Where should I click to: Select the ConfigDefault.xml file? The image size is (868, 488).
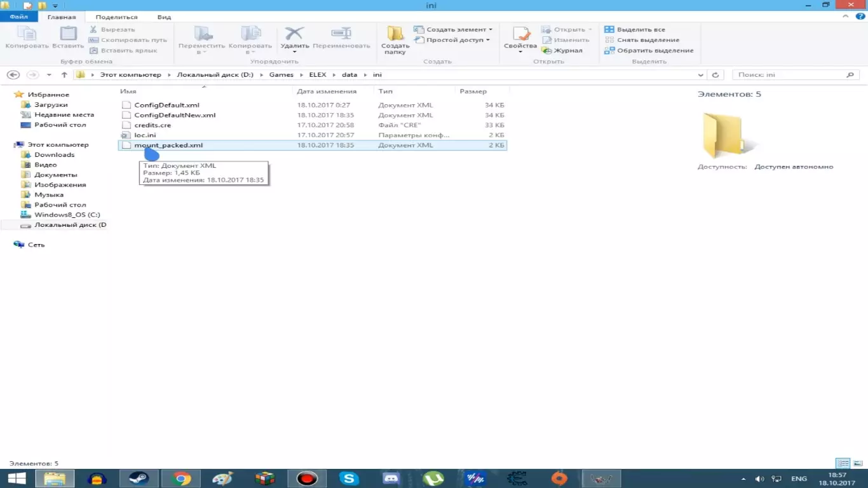[x=313, y=105]
